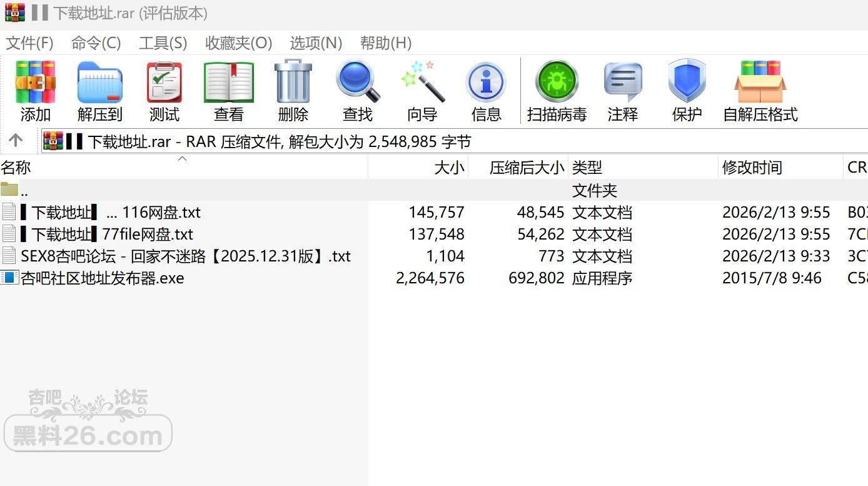Select the SEX8杏吧论坛 回家不迷路 .txt file name
This screenshot has height=486, width=868.
coord(186,256)
